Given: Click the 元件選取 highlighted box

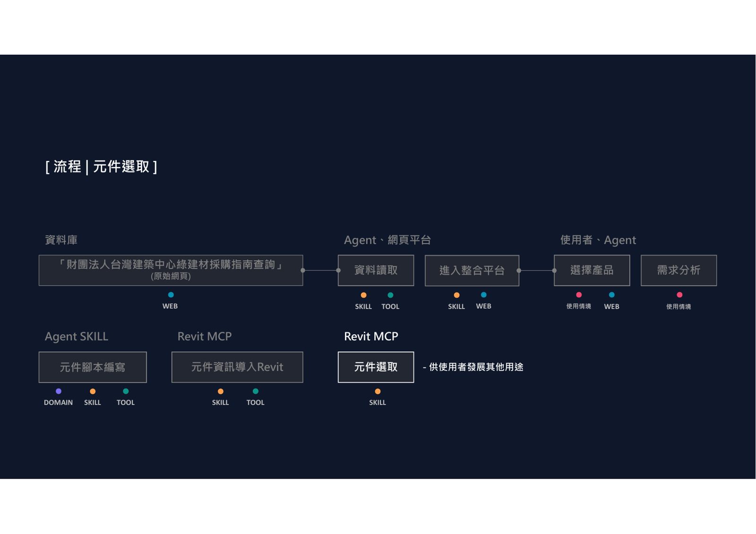Looking at the screenshot, I should [x=376, y=367].
